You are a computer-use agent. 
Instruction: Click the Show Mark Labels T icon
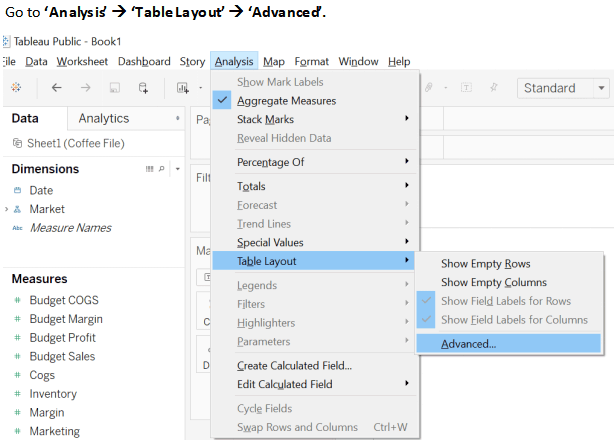[466, 87]
